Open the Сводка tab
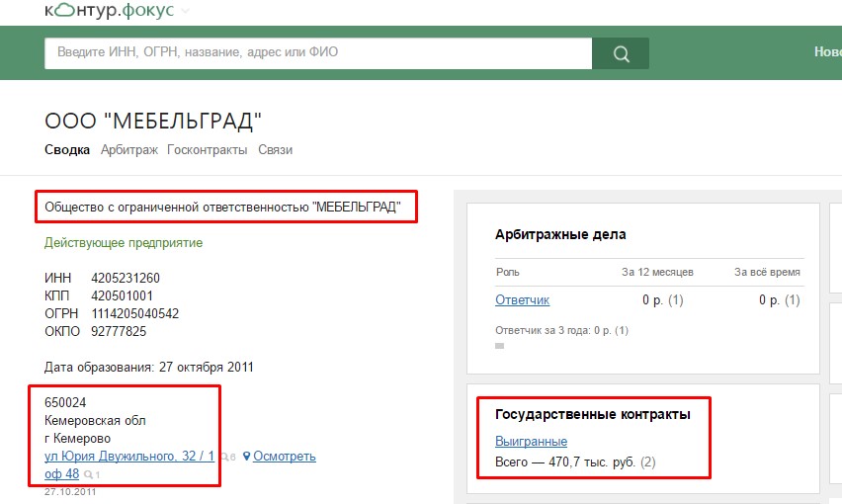The image size is (842, 504). pyautogui.click(x=67, y=150)
